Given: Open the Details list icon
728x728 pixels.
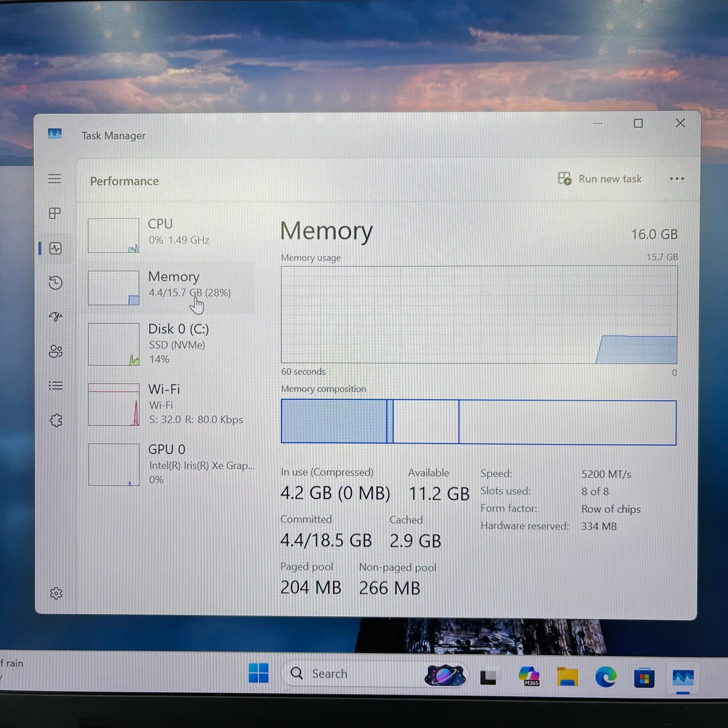Looking at the screenshot, I should point(55,386).
